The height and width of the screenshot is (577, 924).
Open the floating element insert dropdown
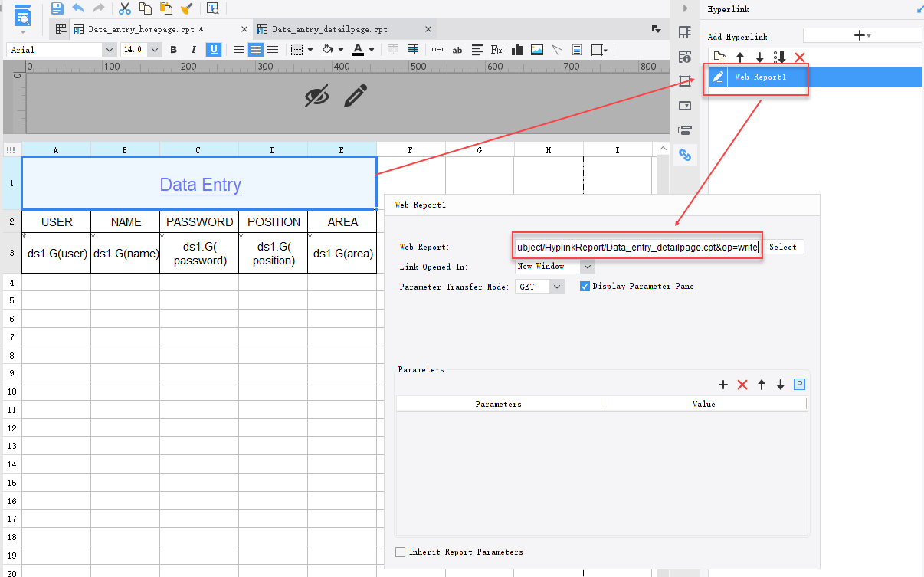tap(600, 50)
